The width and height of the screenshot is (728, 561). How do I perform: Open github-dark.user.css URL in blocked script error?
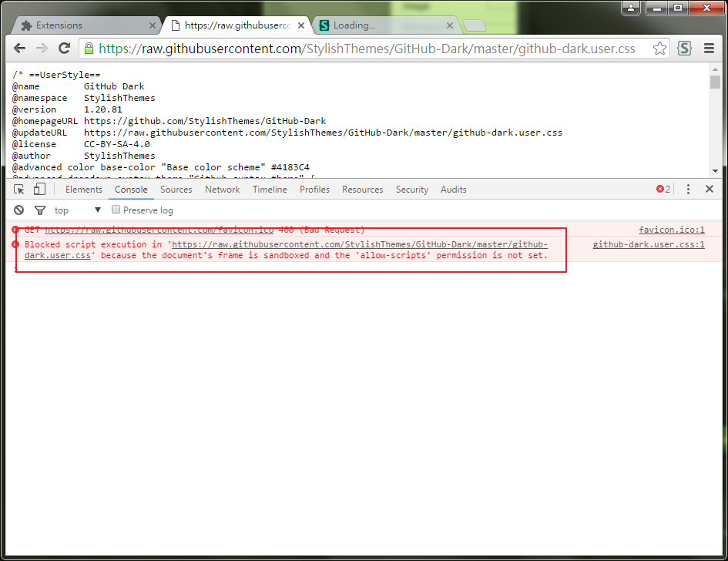(359, 244)
